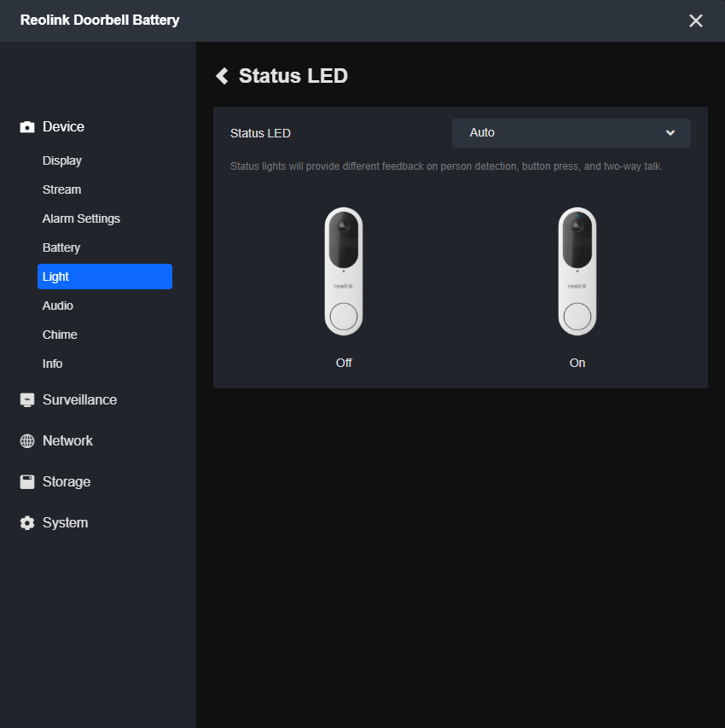This screenshot has height=728, width=725.
Task: Go to Alarm Settings
Action: [81, 218]
